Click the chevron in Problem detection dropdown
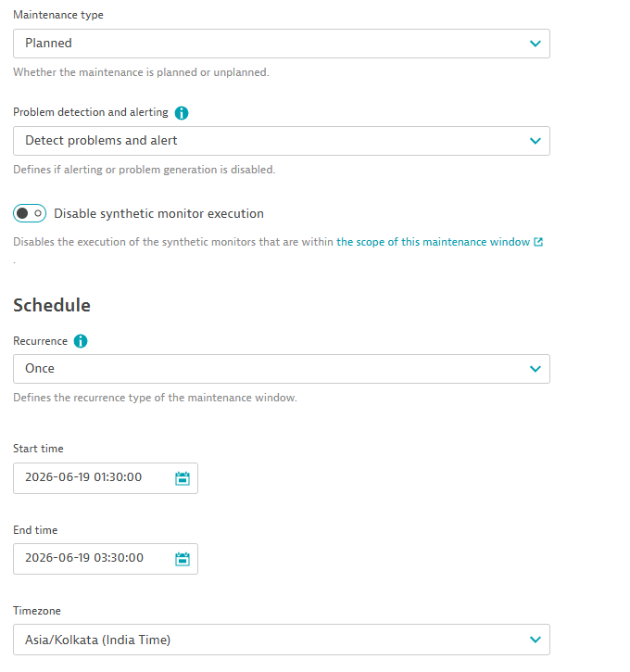630x672 pixels. pyautogui.click(x=535, y=141)
